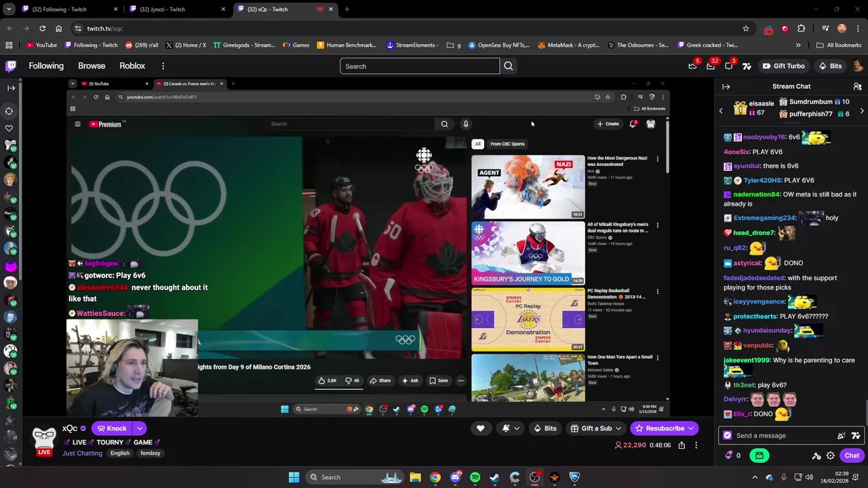Open Chrome media controls icon
The width and height of the screenshot is (868, 488).
(825, 28)
